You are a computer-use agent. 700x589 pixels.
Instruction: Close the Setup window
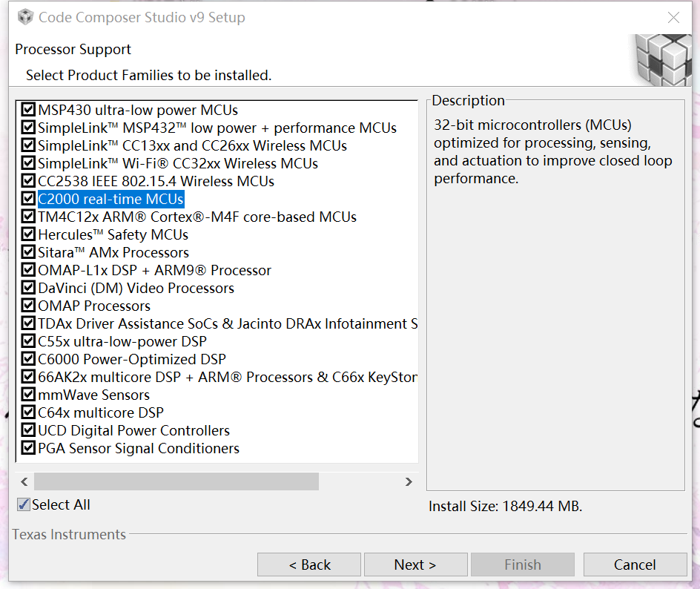[x=673, y=18]
